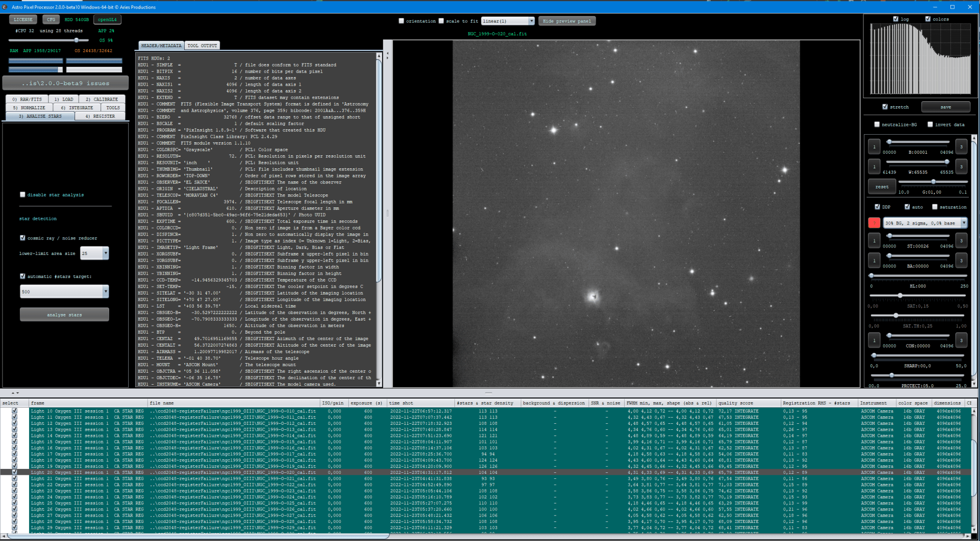Screen dimensions: 980x541
Task: Click the '1' button next to CON slider
Action: (874, 341)
